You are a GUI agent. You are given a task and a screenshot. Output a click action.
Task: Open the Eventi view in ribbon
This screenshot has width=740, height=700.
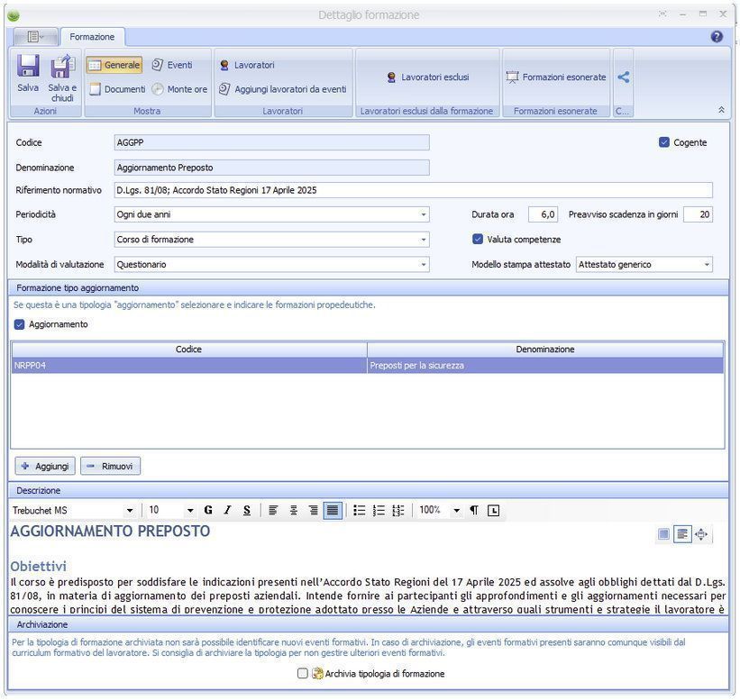coord(171,65)
